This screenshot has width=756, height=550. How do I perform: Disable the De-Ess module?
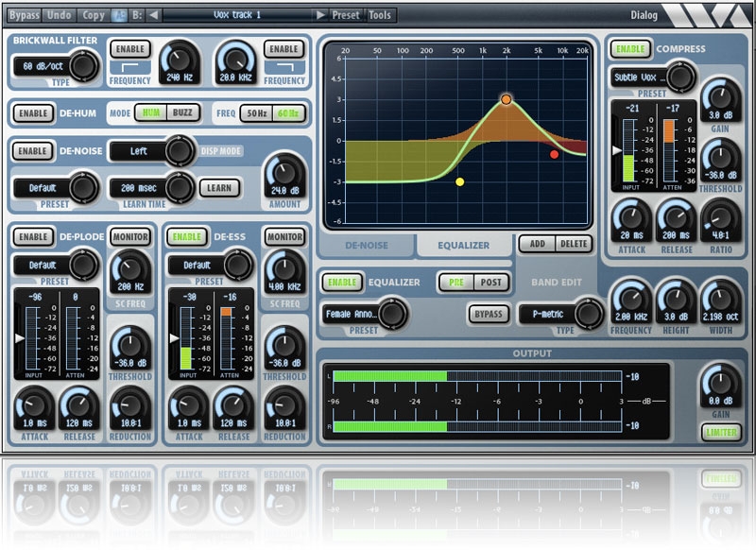coord(186,236)
